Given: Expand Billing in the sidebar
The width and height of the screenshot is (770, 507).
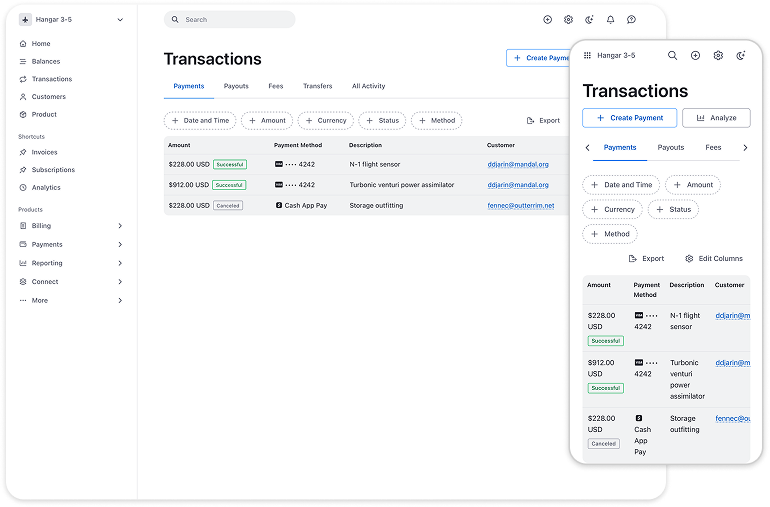Looking at the screenshot, I should [71, 226].
